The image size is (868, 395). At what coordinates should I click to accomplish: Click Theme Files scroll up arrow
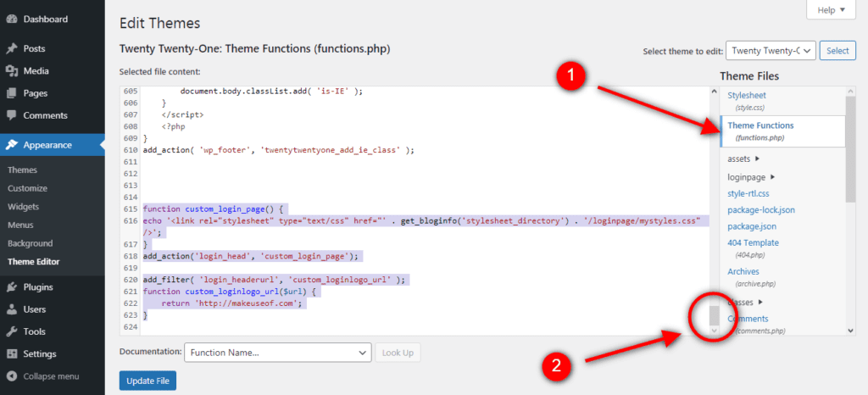click(851, 91)
